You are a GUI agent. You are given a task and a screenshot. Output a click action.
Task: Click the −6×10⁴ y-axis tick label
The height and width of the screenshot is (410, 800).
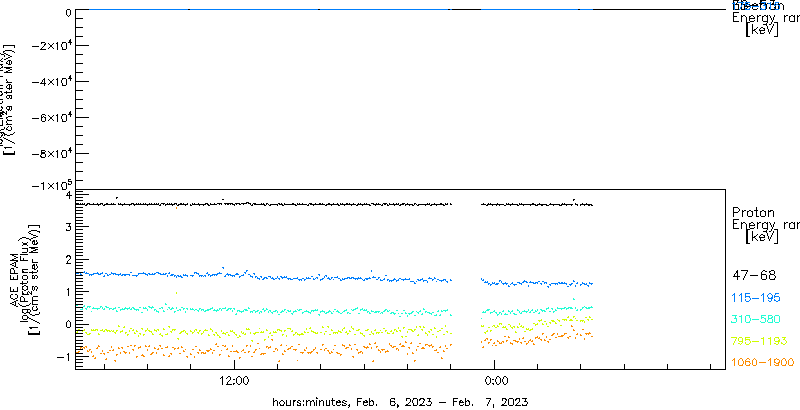pyautogui.click(x=51, y=118)
